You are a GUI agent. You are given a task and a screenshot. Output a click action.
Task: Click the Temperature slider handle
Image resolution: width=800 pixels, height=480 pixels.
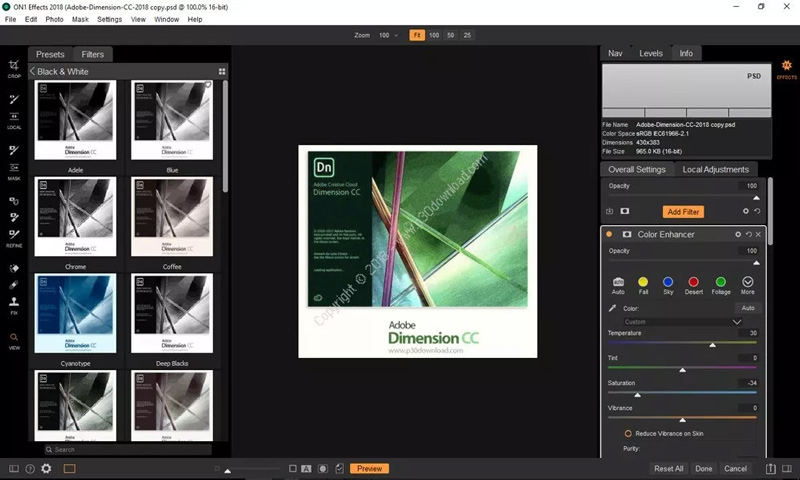(713, 345)
